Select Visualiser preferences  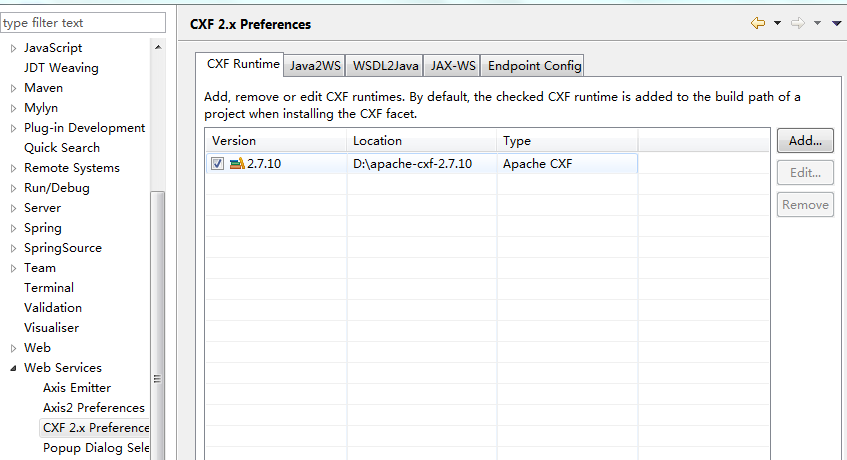coord(51,328)
